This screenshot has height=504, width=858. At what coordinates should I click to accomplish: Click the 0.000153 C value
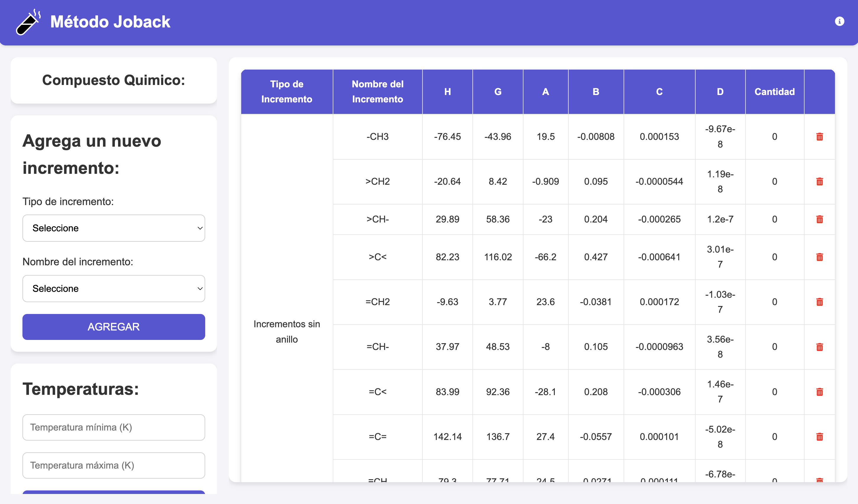coord(659,137)
